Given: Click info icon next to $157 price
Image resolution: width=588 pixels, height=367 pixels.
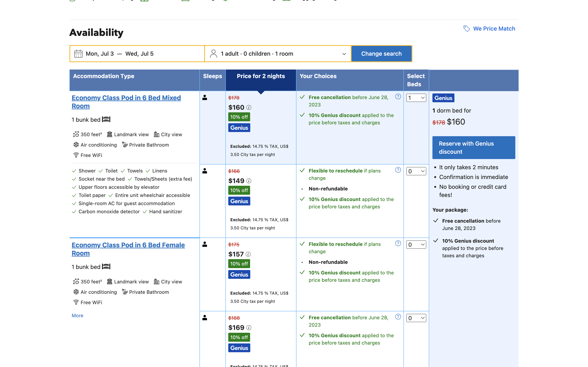Looking at the screenshot, I should [248, 254].
